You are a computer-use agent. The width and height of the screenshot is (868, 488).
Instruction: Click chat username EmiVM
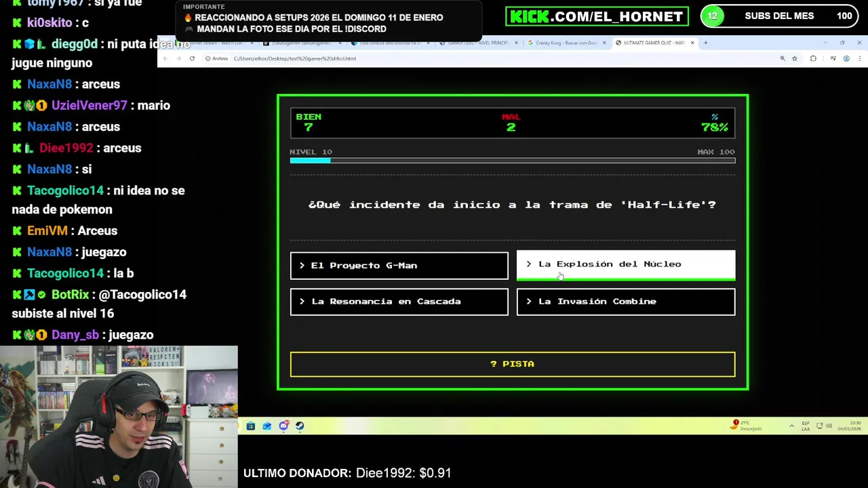[47, 231]
